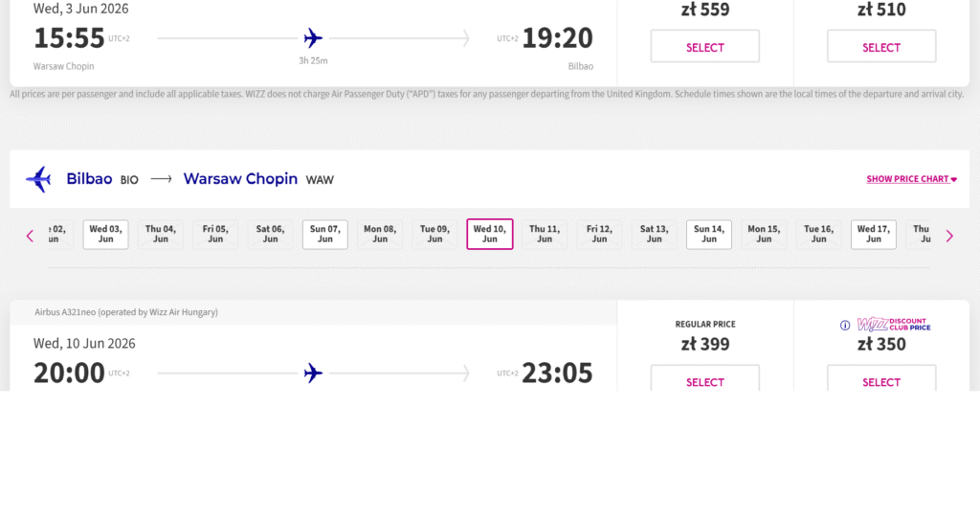Click the Fri 05 Jun date tab
Viewport: 980px width, 520px height.
pyautogui.click(x=215, y=235)
